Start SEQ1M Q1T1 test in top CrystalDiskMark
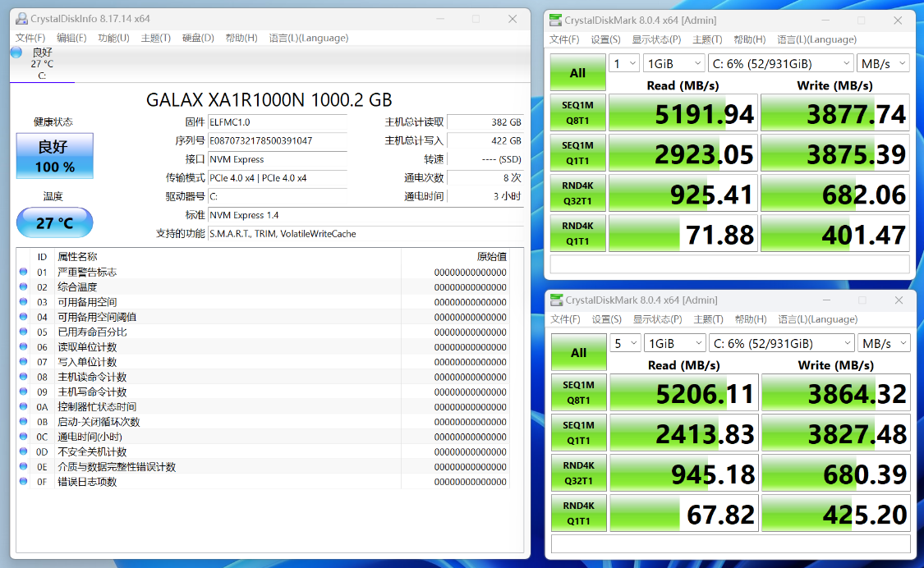 578,153
